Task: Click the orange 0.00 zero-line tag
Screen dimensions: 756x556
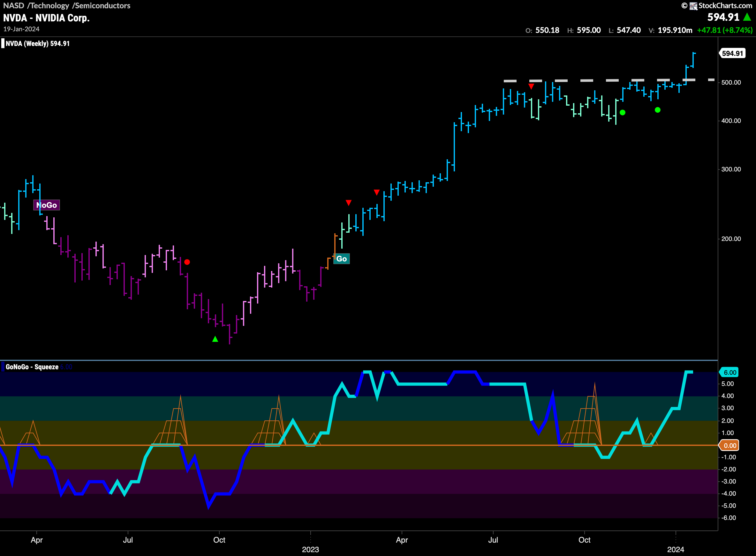Action: coord(729,445)
